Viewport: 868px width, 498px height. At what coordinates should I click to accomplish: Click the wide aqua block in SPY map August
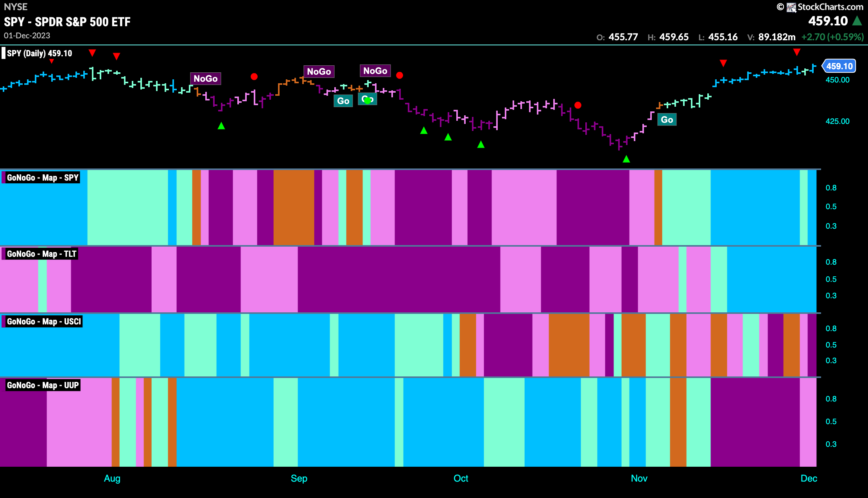point(127,208)
